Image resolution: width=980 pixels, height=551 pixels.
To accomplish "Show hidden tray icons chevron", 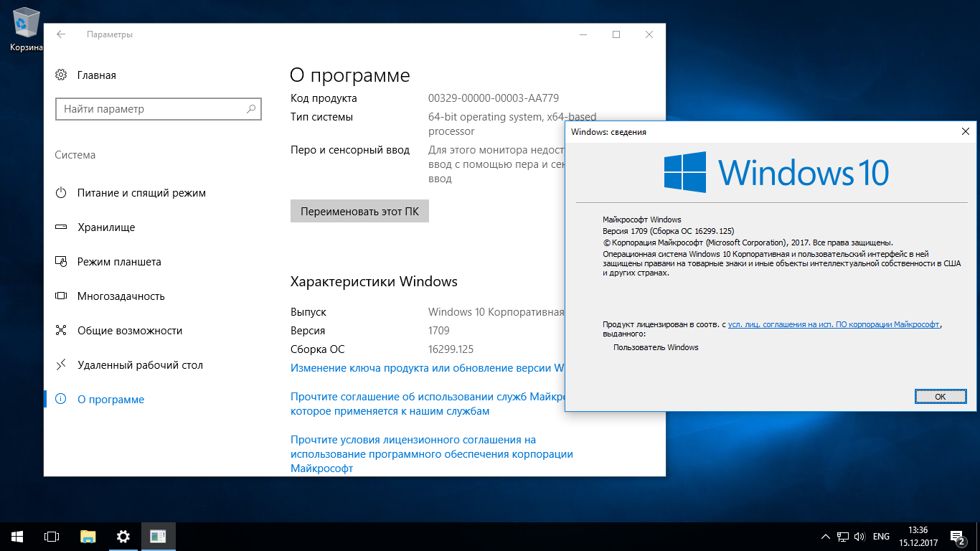I will [x=826, y=537].
